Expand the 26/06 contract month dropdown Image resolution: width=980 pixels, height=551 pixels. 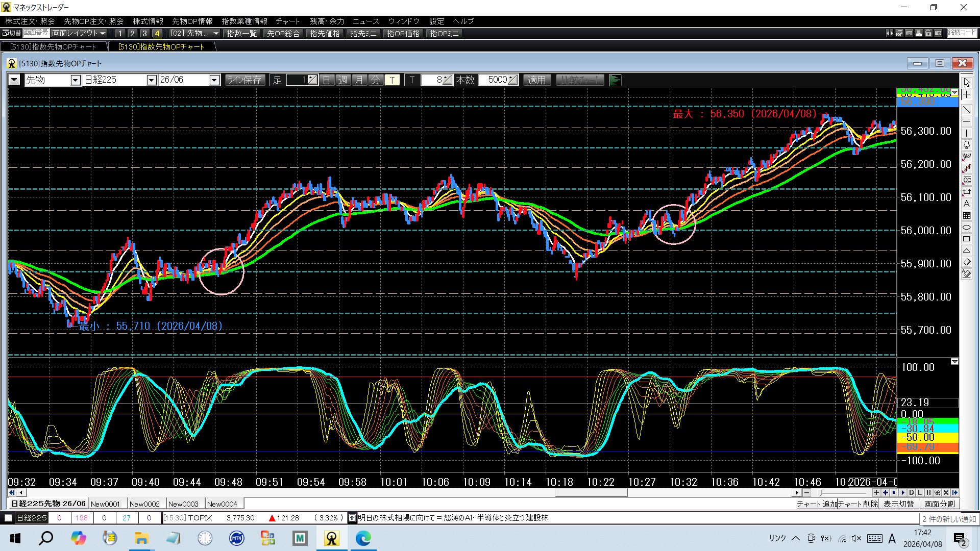[214, 80]
